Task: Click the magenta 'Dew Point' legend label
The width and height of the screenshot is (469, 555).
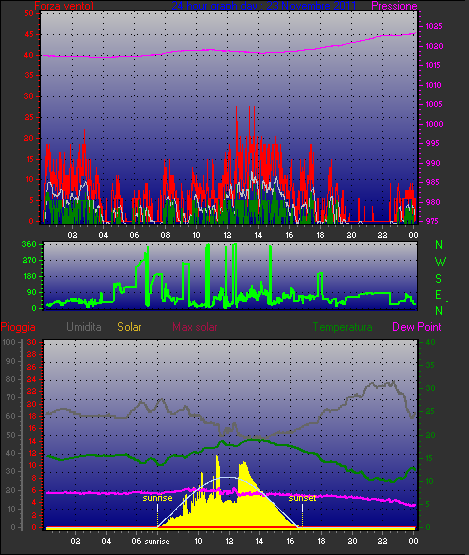Action: 417,327
